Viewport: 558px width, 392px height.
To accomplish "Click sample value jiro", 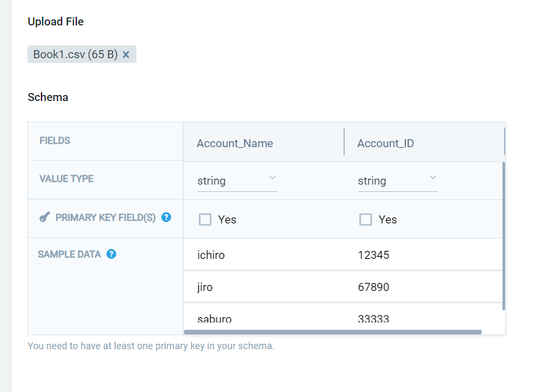I will click(x=205, y=287).
